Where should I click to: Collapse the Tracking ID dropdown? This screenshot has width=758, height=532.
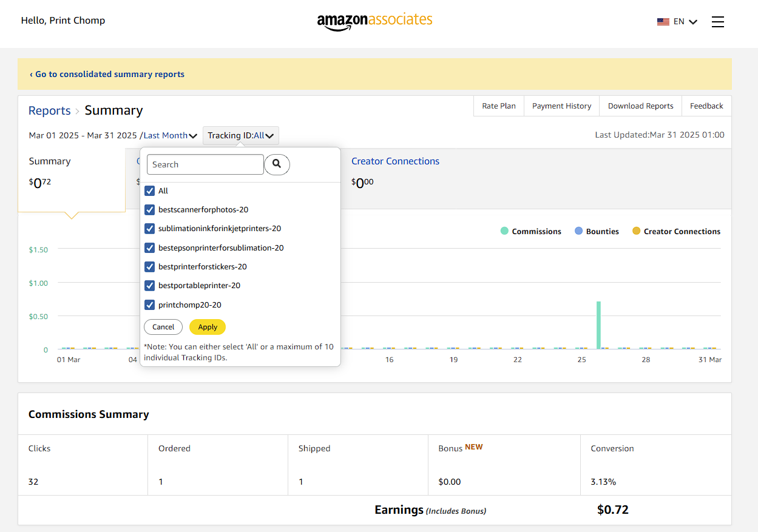pyautogui.click(x=241, y=135)
